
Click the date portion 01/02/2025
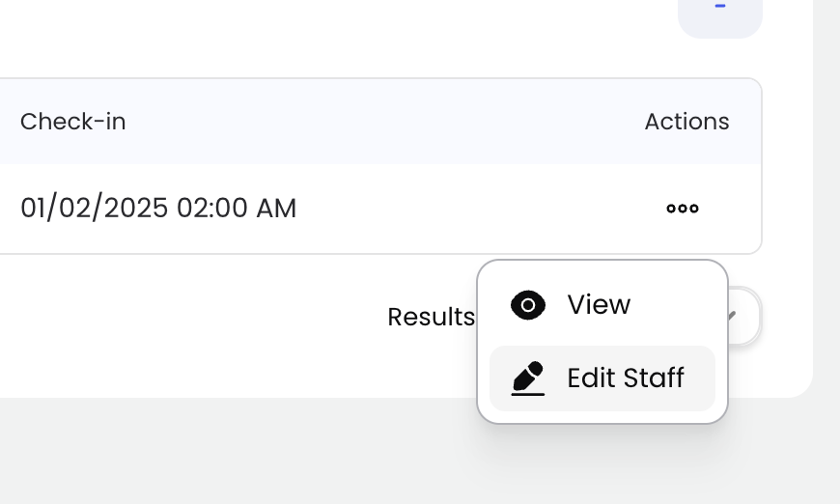coord(94,208)
